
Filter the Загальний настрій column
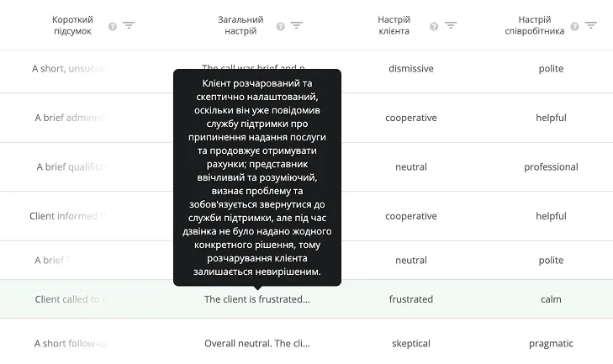pos(297,26)
